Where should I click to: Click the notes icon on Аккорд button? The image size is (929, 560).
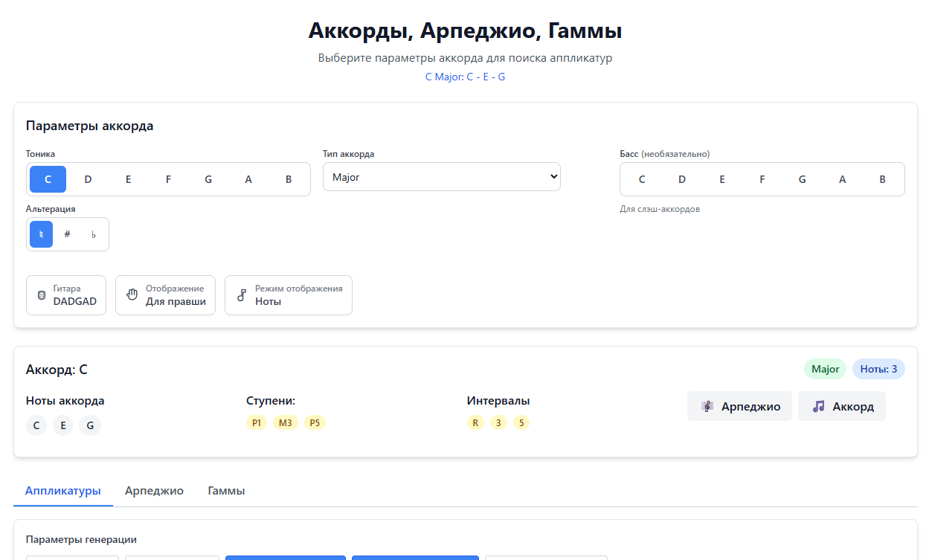(x=818, y=406)
